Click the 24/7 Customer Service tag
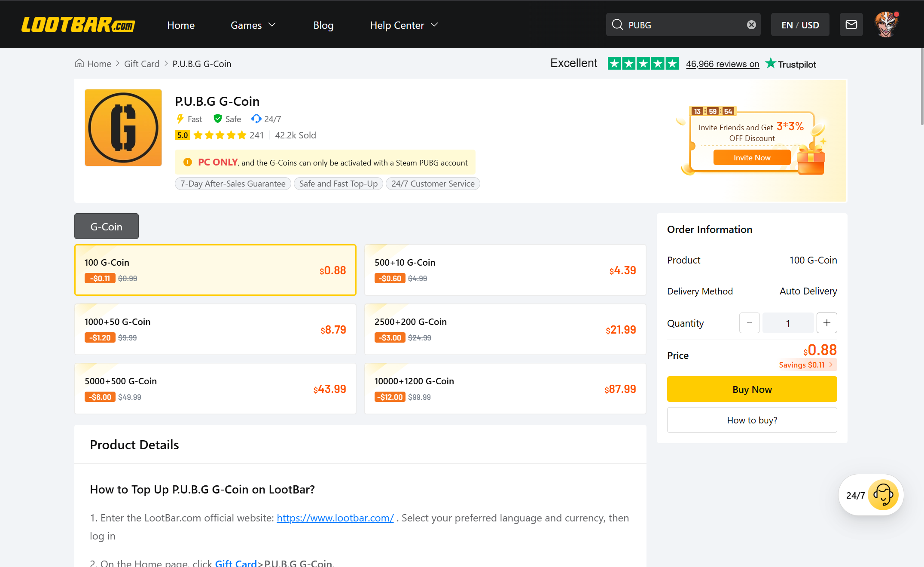Viewport: 924px width, 567px height. 433,184
